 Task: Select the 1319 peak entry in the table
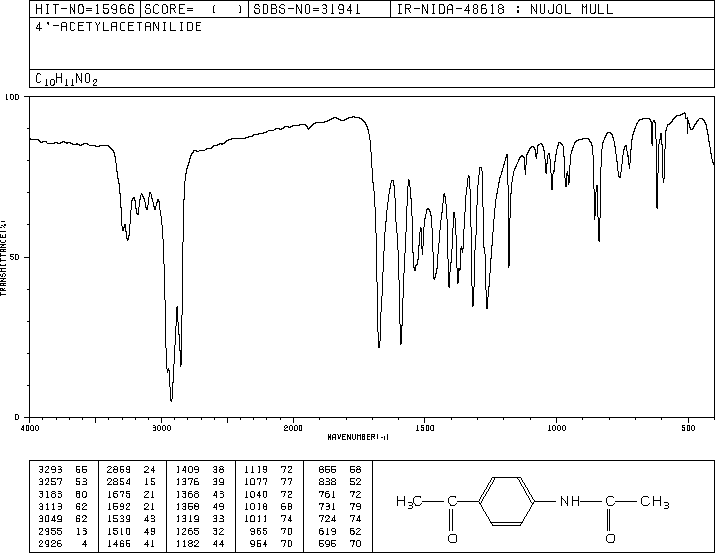200,519
